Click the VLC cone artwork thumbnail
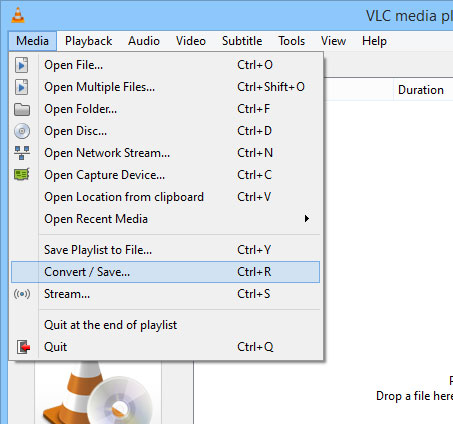This screenshot has height=424, width=453. [x=98, y=393]
